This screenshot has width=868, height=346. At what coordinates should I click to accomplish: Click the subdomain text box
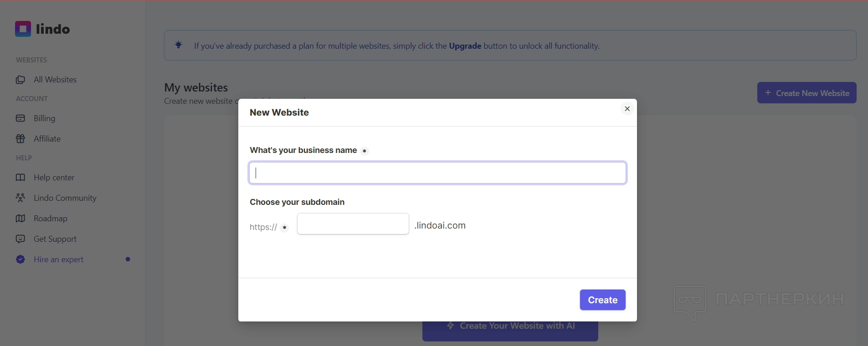point(353,224)
